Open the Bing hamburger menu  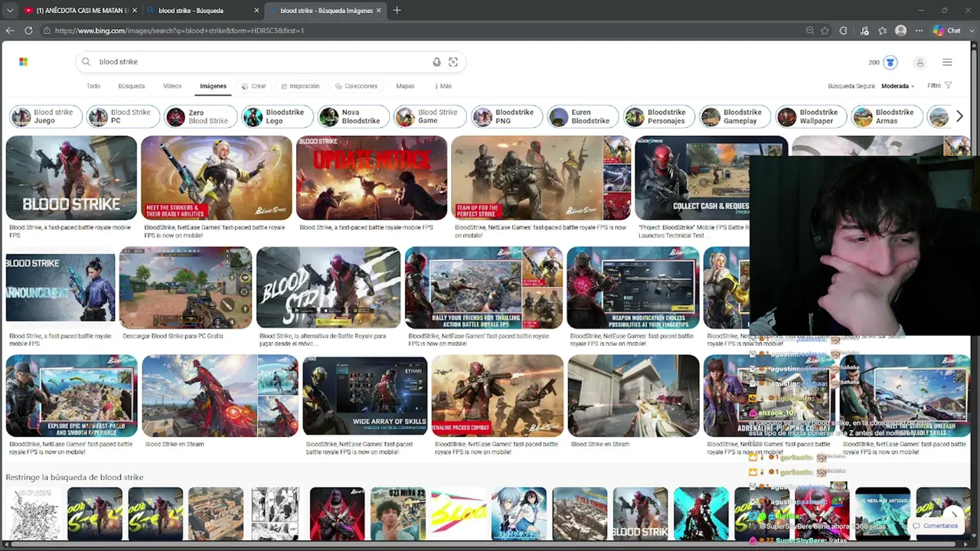[x=947, y=63]
